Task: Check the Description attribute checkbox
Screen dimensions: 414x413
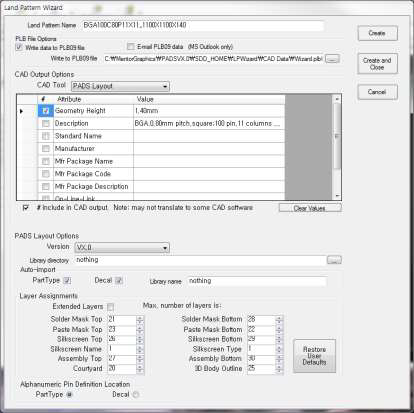Action: point(46,124)
